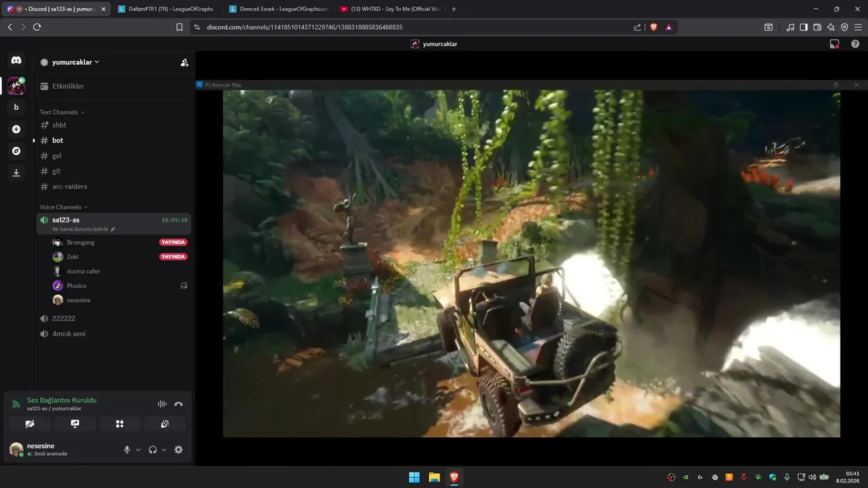Screen dimensions: 868x488
Task: Invite people to yumurcaklar server
Action: (184, 62)
